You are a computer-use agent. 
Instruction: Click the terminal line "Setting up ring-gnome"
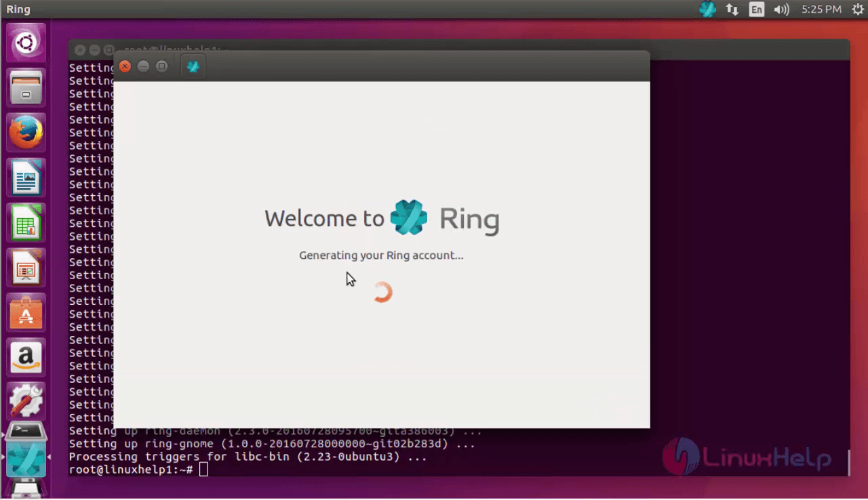click(272, 444)
